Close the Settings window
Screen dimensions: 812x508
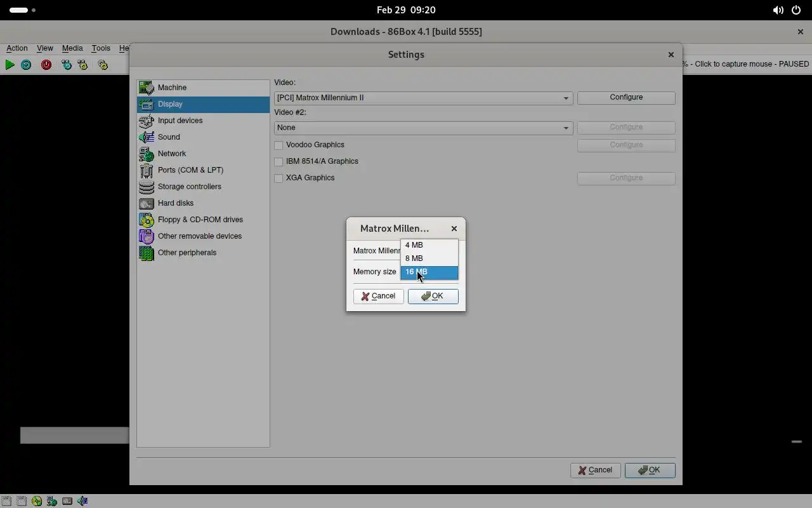click(x=671, y=55)
